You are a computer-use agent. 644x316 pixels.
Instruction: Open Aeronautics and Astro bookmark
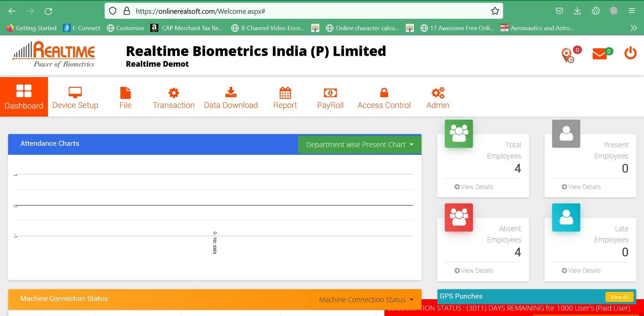537,28
